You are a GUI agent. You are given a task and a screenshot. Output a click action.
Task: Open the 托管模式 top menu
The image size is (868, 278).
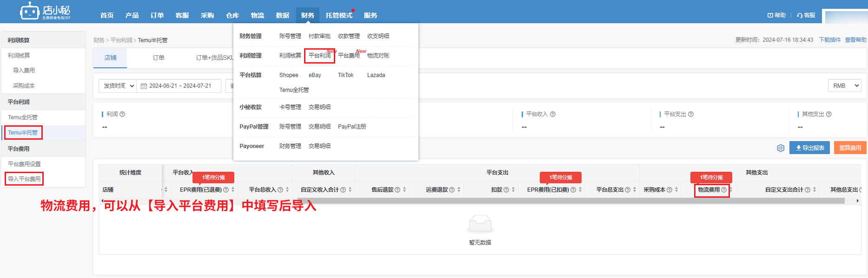339,15
